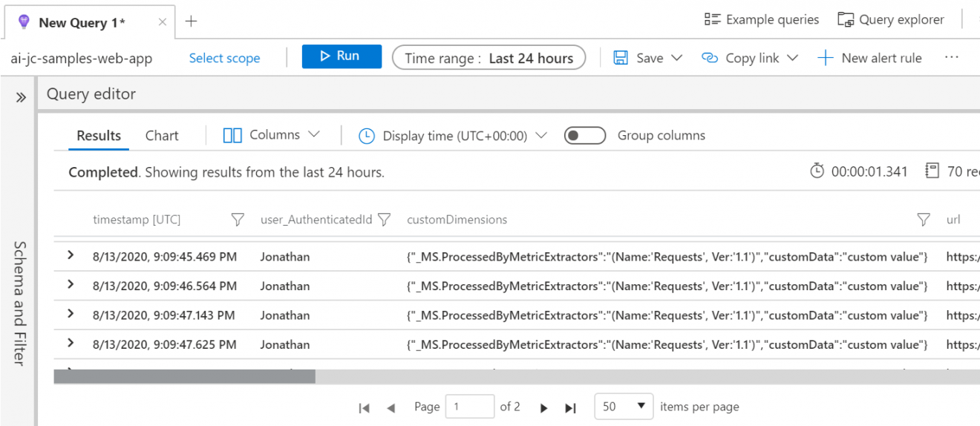980x426 pixels.
Task: Click the filter icon on customDimensions column
Action: [x=924, y=220]
